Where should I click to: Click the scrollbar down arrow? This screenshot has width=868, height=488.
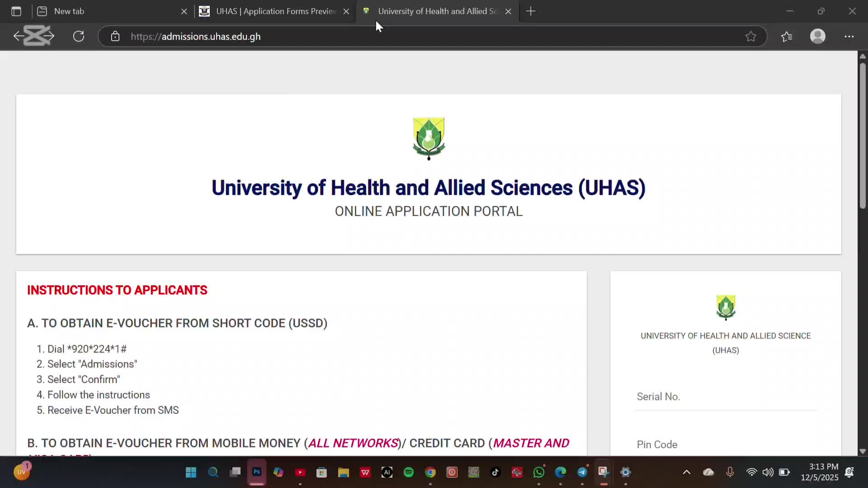tap(863, 451)
